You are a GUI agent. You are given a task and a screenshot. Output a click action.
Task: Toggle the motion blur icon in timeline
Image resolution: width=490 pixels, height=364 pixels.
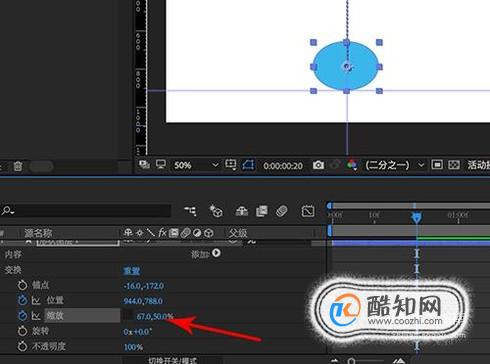pos(282,211)
